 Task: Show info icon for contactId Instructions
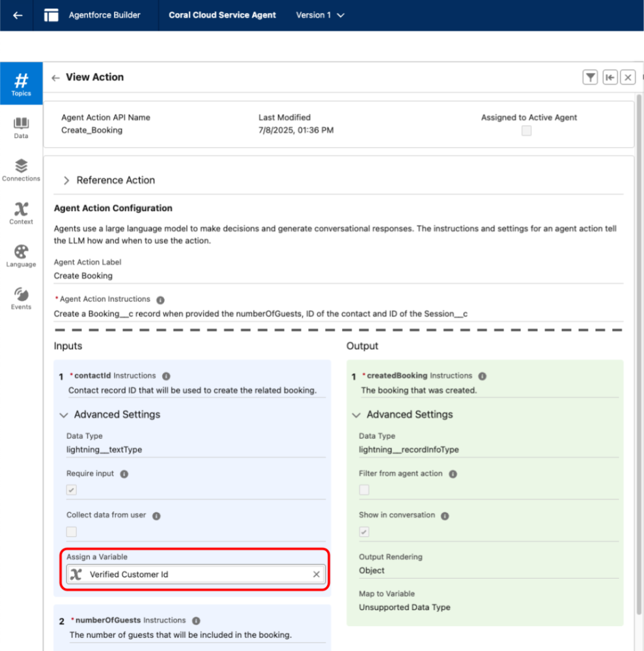(x=166, y=376)
